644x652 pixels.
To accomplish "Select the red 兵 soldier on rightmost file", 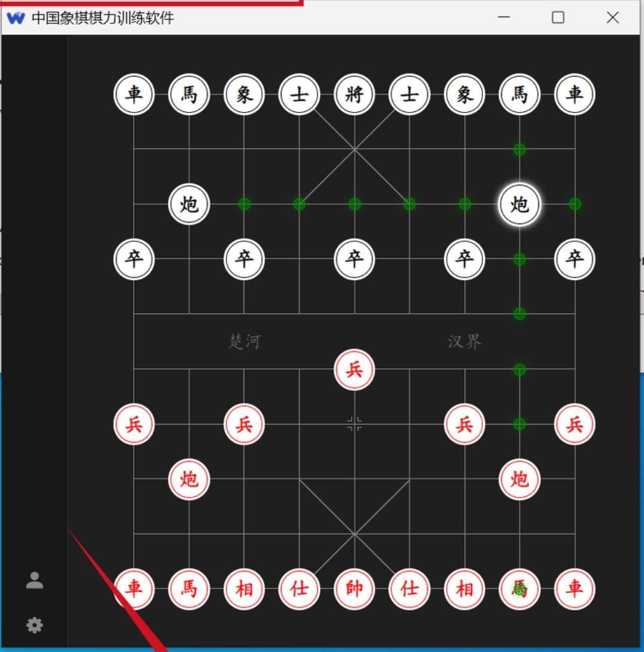I will pyautogui.click(x=575, y=424).
